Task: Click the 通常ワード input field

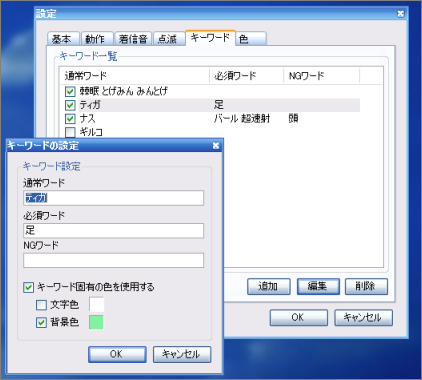Action: pyautogui.click(x=113, y=198)
